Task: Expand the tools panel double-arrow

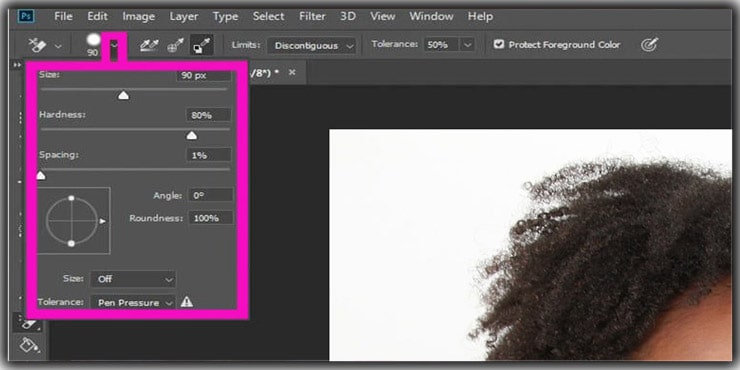Action: (18, 65)
